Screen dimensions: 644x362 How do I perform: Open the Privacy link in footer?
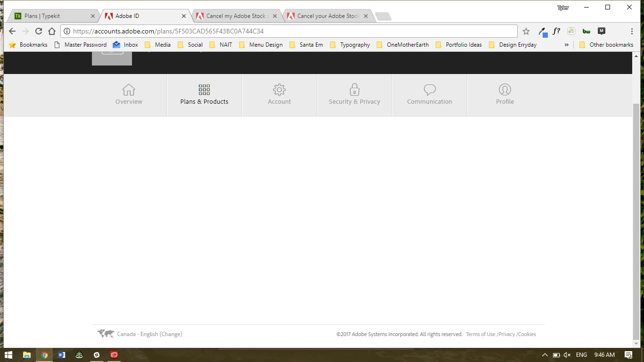506,334
